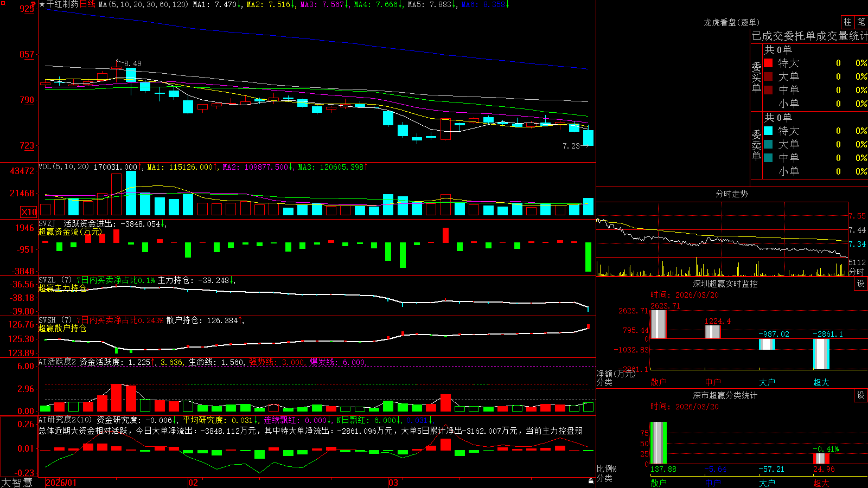This screenshot has width=868, height=488.
Task: Select 超大 category in 深市超赢分类统计
Action: (x=821, y=483)
